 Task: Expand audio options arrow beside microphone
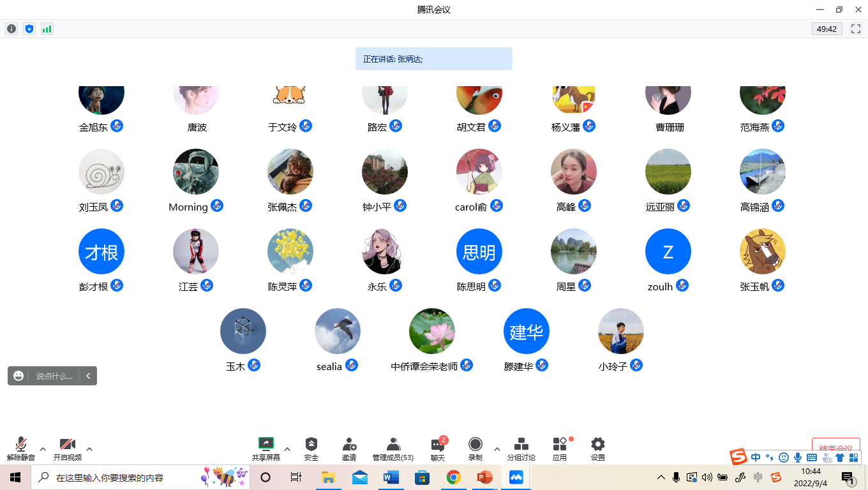[x=43, y=449]
